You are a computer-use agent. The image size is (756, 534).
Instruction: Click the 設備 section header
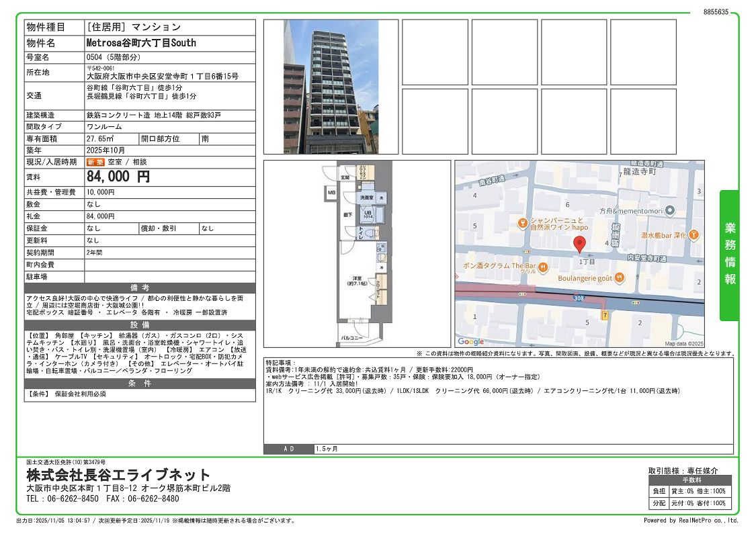coord(140,324)
